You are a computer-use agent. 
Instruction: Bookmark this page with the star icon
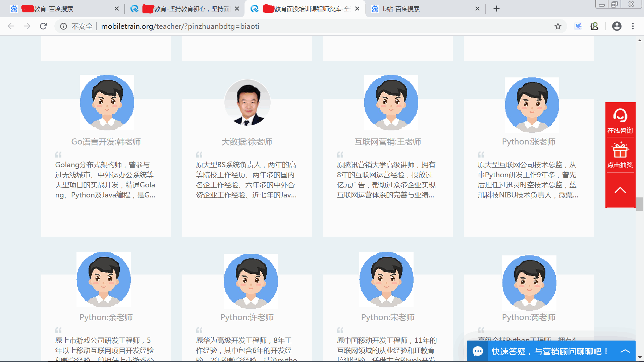click(557, 26)
